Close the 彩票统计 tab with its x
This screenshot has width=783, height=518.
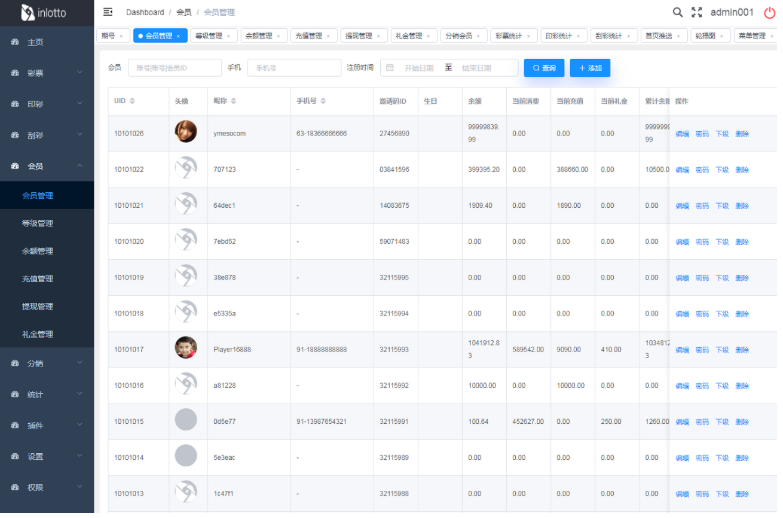pyautogui.click(x=528, y=36)
